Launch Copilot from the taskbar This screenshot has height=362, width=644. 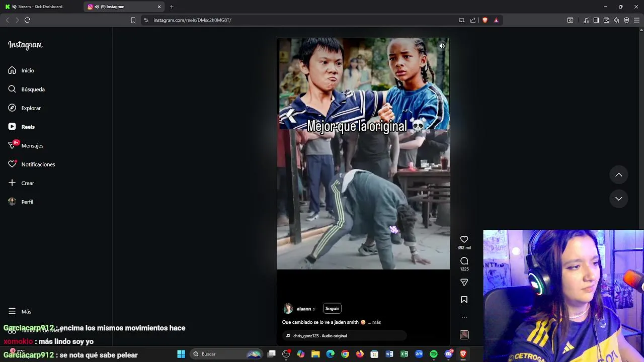301,354
